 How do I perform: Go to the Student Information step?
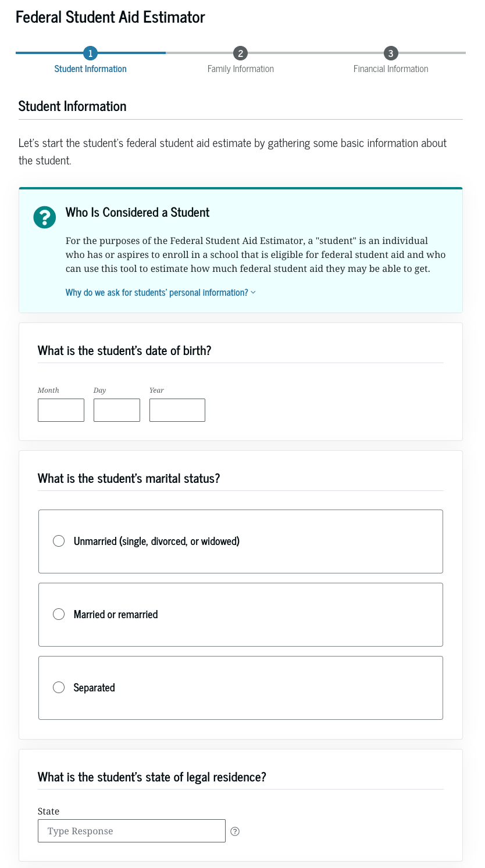pyautogui.click(x=90, y=69)
